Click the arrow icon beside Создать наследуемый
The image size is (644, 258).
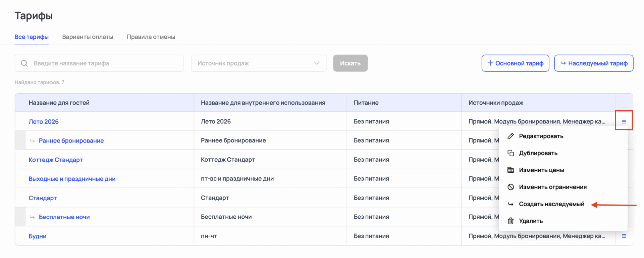pos(511,204)
